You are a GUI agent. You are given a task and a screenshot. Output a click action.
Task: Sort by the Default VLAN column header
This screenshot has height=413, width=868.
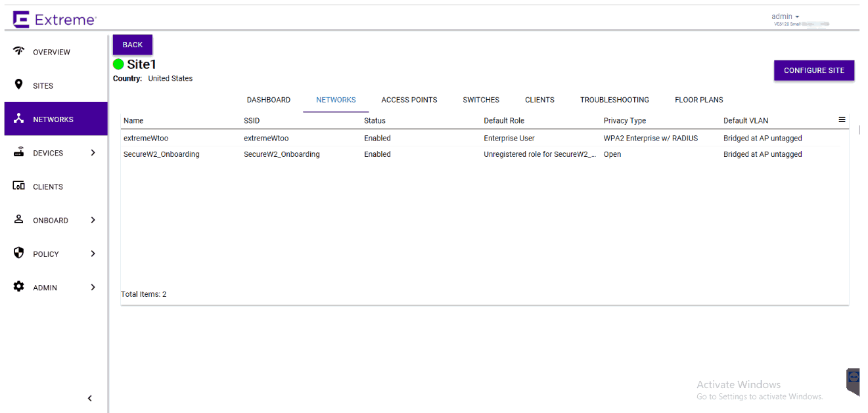pos(746,121)
